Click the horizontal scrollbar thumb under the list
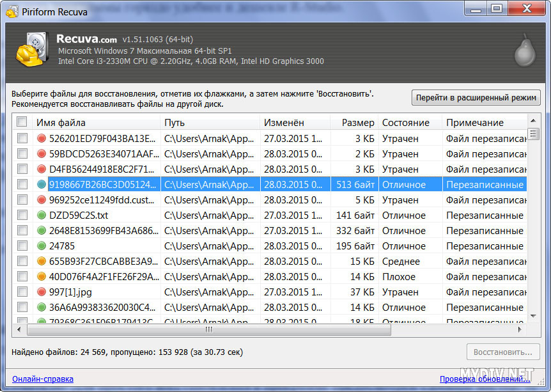The image size is (551, 392). click(208, 330)
